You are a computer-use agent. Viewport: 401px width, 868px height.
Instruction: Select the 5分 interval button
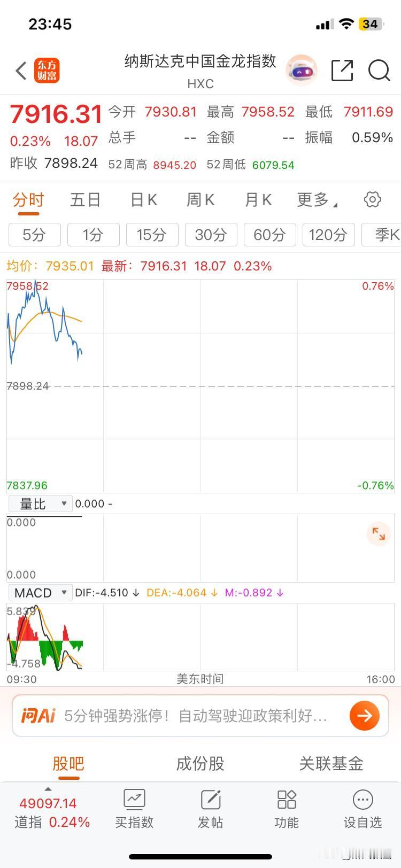34,235
